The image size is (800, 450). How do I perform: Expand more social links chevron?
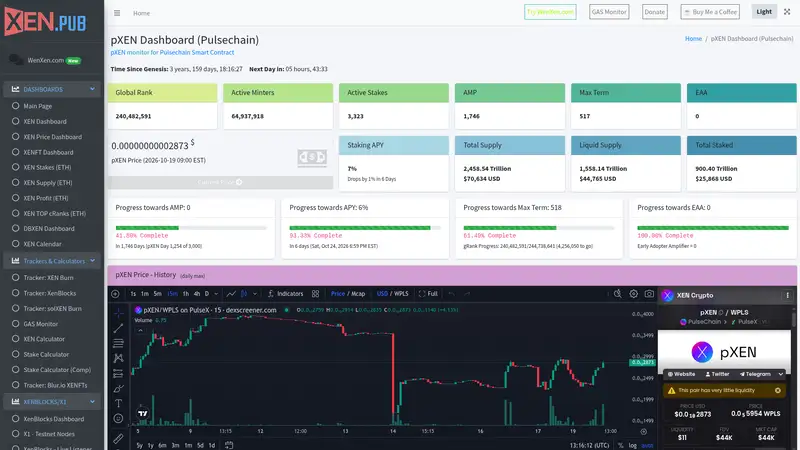[780, 374]
